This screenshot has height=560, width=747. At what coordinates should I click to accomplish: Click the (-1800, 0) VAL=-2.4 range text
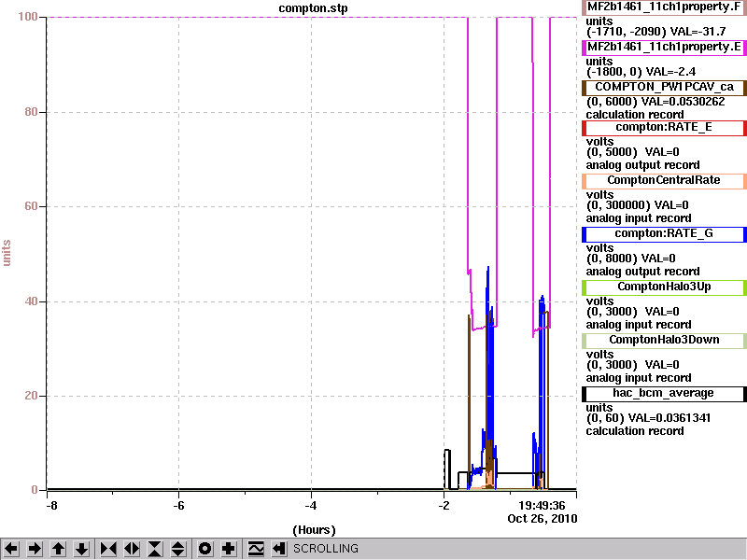click(x=641, y=72)
